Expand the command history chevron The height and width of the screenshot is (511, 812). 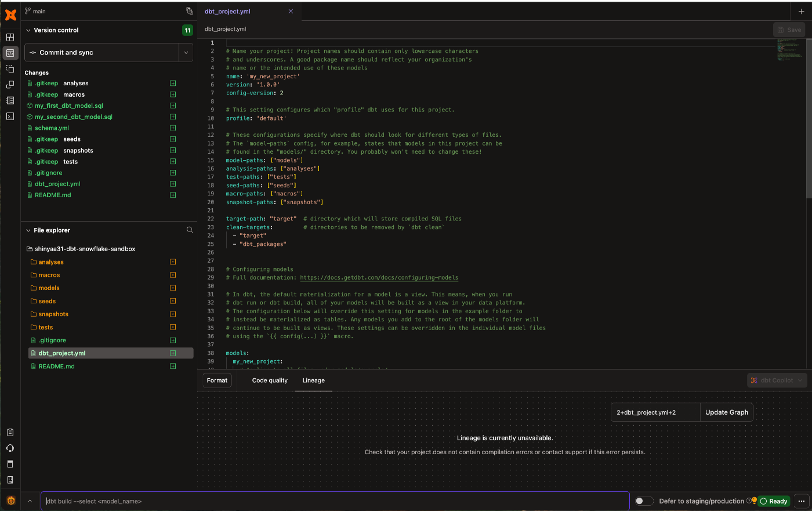coord(30,501)
